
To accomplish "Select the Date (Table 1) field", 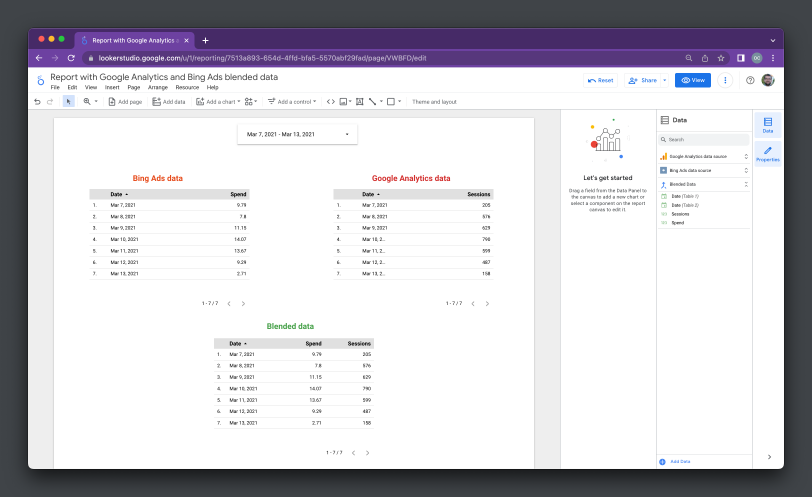I will [685, 196].
